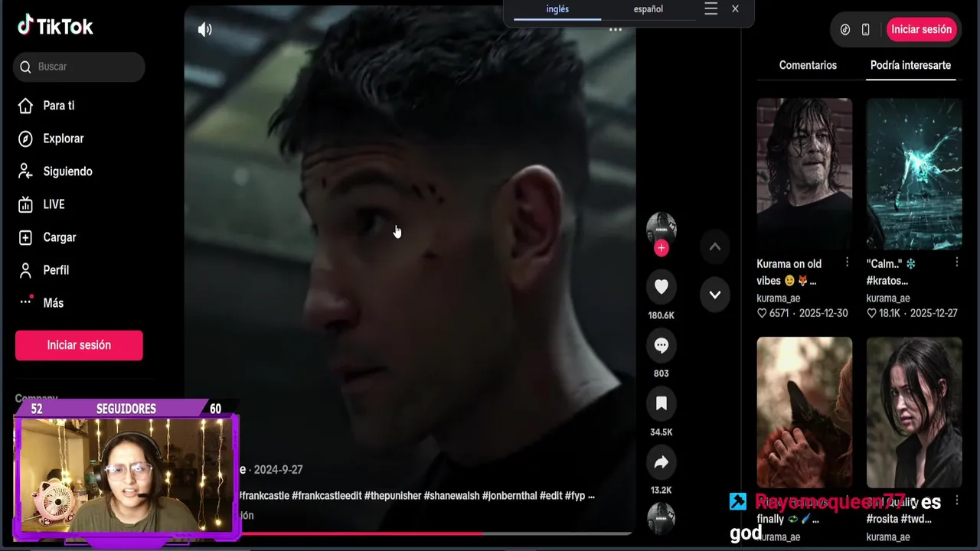Viewport: 980px width, 551px height.
Task: Click the 18.1K likes on Calm card
Action: [x=884, y=314]
